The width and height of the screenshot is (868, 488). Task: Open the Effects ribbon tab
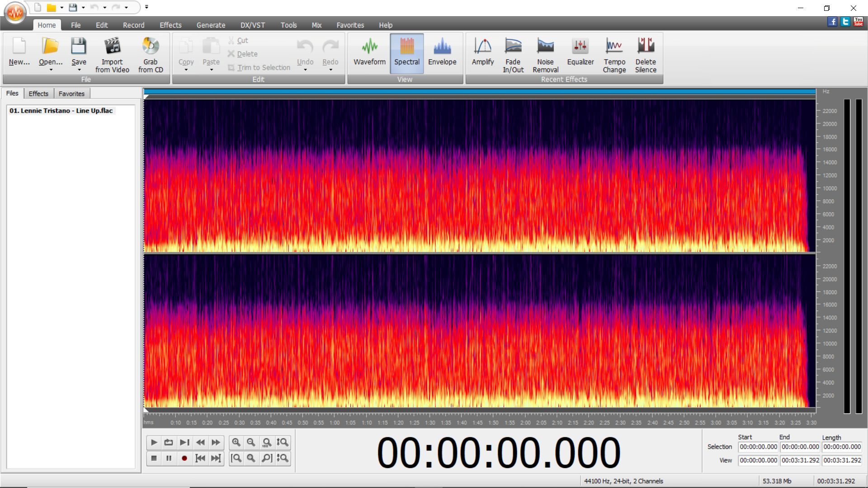(170, 25)
